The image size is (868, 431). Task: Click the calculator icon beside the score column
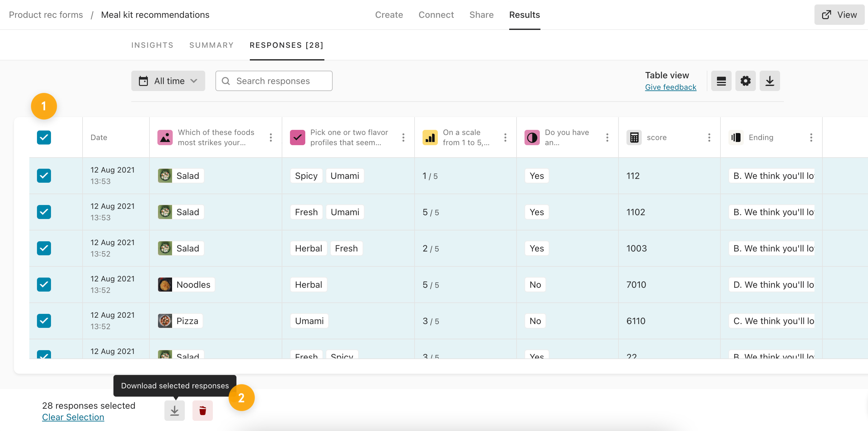tap(634, 137)
